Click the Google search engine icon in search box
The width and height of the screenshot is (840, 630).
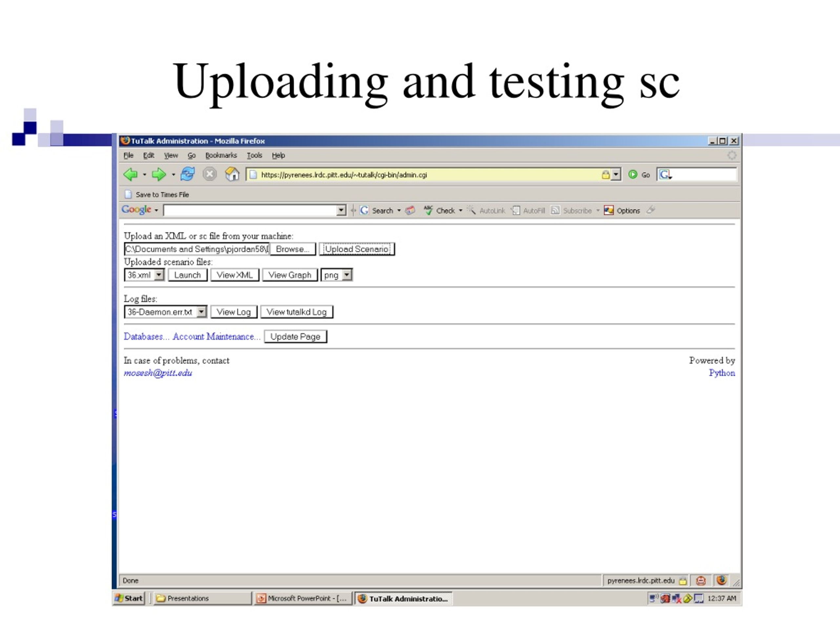tap(665, 175)
